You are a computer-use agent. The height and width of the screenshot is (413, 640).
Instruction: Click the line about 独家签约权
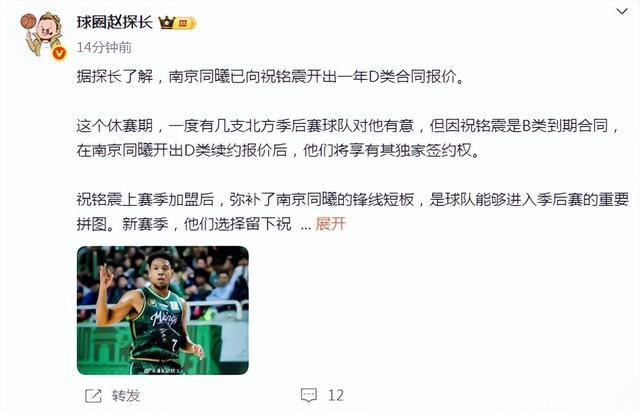click(278, 151)
